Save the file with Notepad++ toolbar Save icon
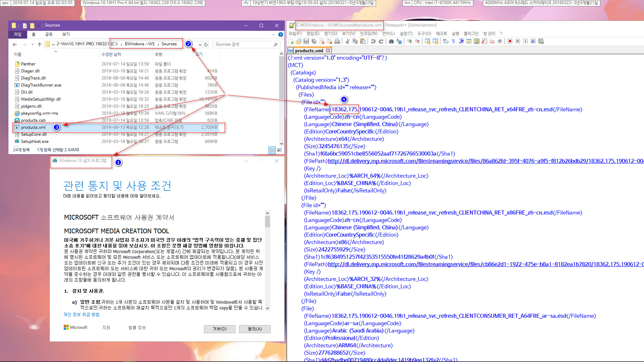 [x=306, y=41]
